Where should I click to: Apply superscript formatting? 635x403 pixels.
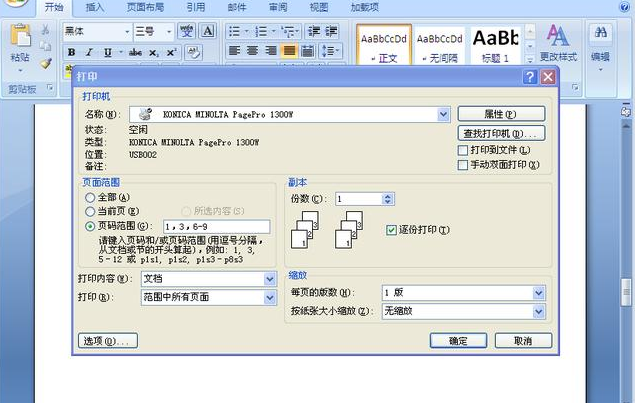[171, 52]
